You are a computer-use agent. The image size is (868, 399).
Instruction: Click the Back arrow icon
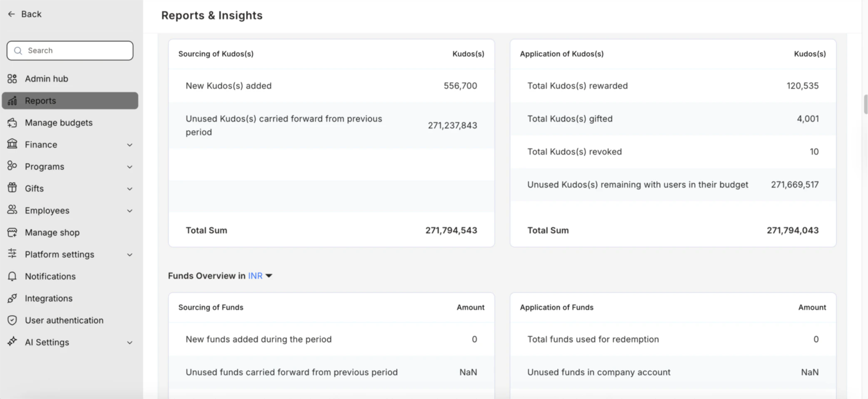pyautogui.click(x=11, y=14)
